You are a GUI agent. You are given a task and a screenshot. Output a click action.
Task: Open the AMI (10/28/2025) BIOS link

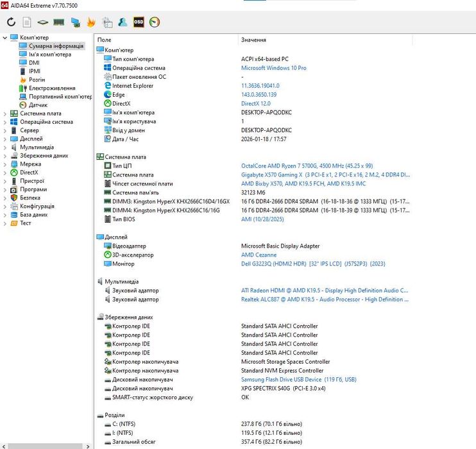(262, 219)
